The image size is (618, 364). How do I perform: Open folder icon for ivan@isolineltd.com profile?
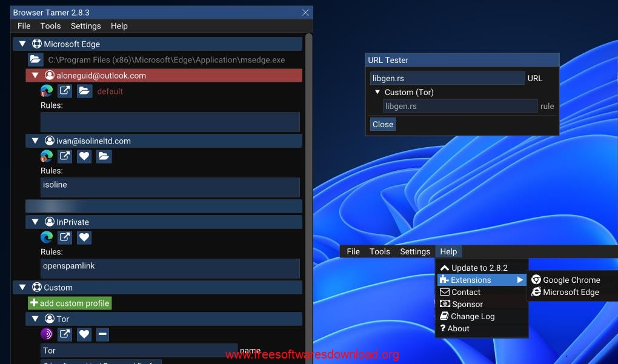point(104,156)
